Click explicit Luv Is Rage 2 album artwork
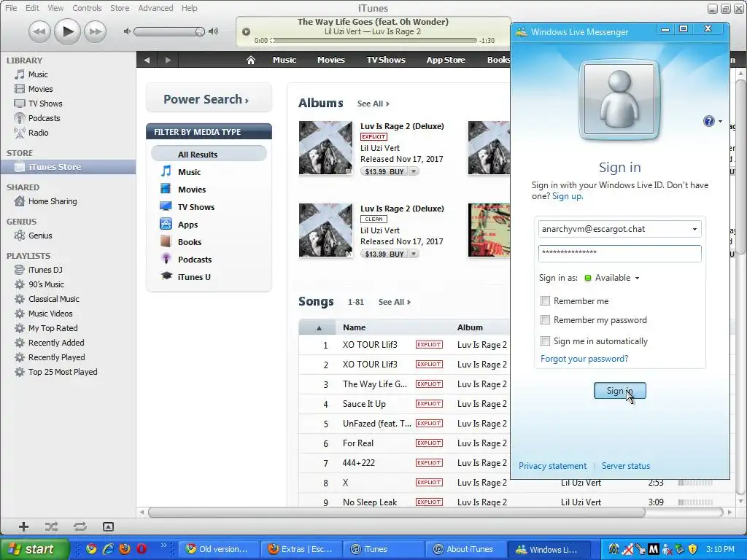The image size is (747, 560). pyautogui.click(x=325, y=147)
